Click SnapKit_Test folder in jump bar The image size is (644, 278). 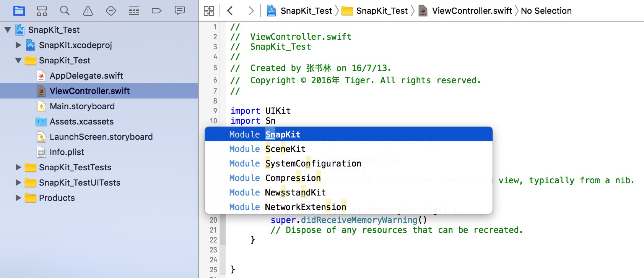pos(382,11)
